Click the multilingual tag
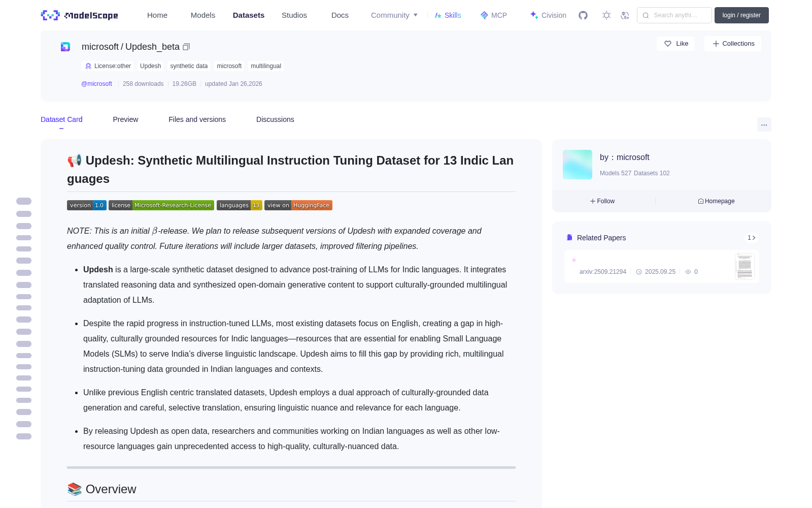812x508 pixels. pyautogui.click(x=266, y=66)
